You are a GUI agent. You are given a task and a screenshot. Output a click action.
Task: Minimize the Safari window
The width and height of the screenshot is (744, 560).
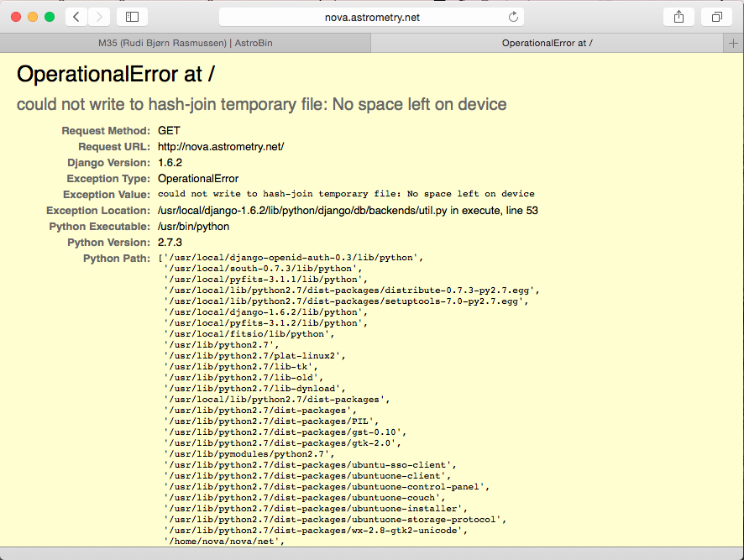tap(33, 17)
